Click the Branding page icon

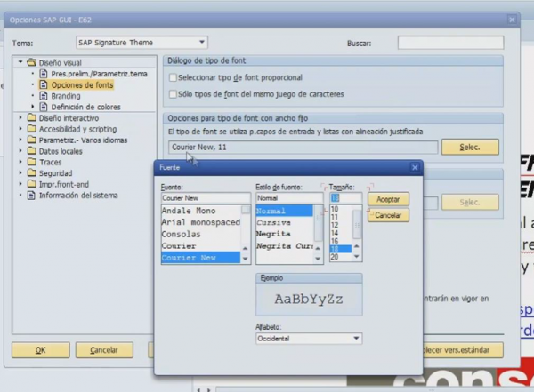(44, 96)
